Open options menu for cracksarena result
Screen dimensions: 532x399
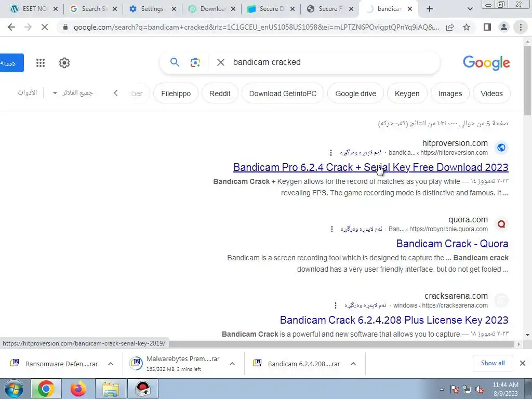pos(336,305)
